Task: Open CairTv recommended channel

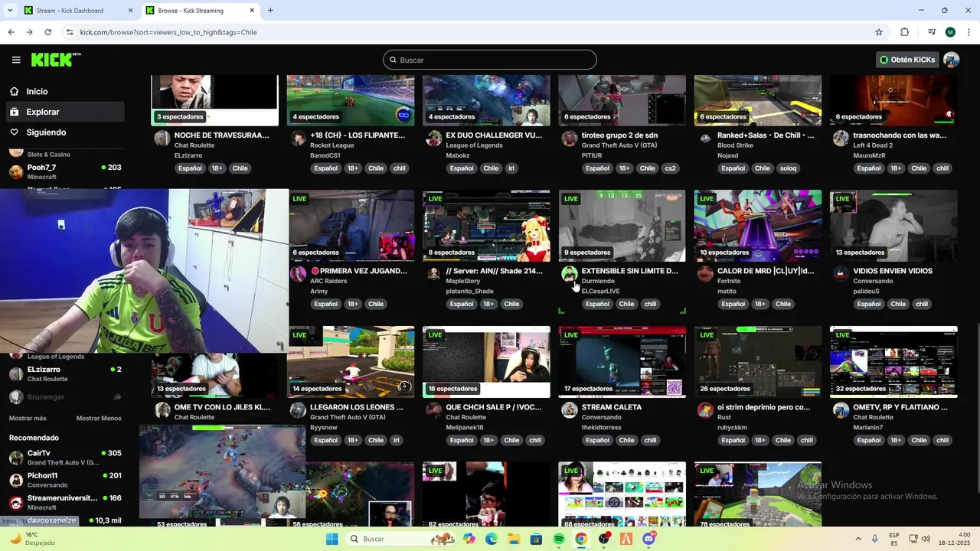Action: coord(65,458)
